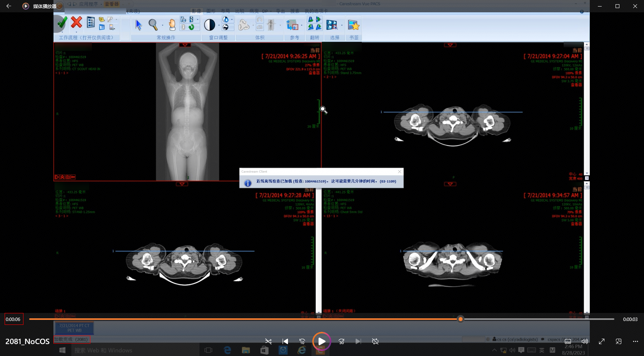Viewport: 644px width, 356px height.
Task: Go back using media player arrow
Action: click(x=8, y=6)
